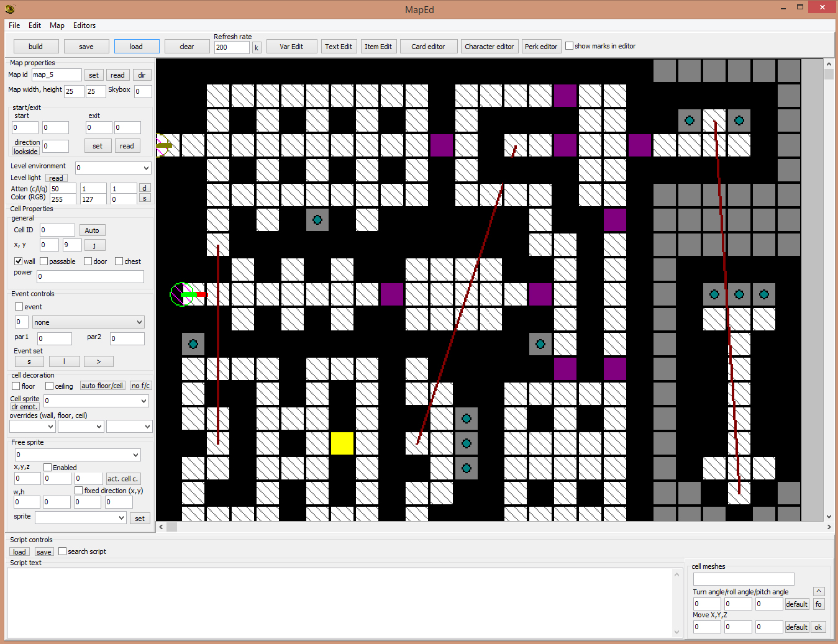
Task: Click the Event set > button
Action: pos(98,361)
